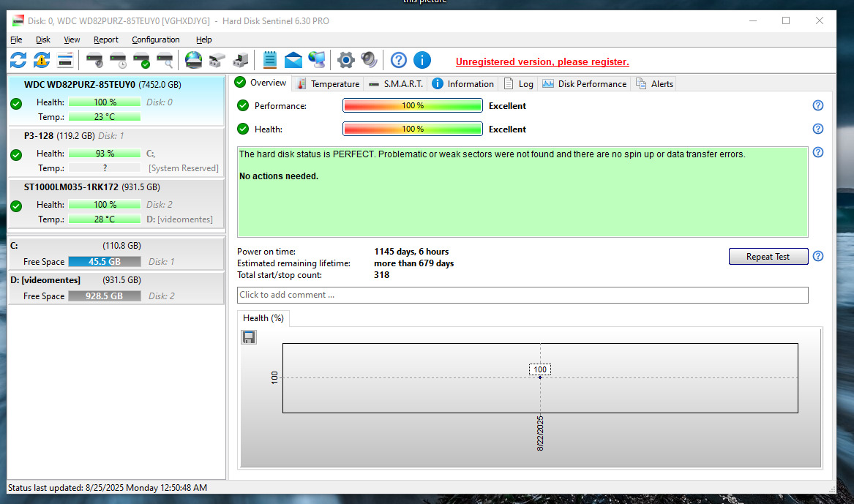The width and height of the screenshot is (854, 504).
Task: Switch to the Information tab
Action: (463, 84)
